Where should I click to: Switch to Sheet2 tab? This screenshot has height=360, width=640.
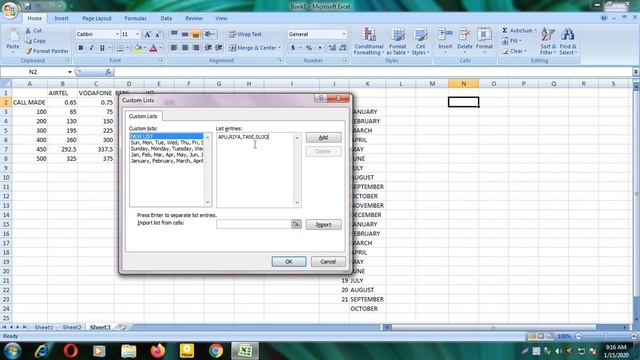[72, 327]
